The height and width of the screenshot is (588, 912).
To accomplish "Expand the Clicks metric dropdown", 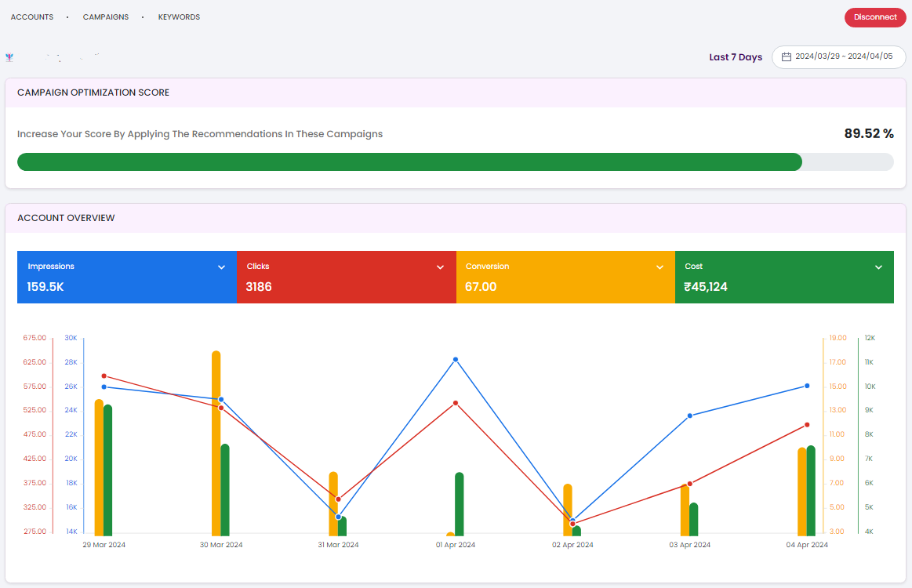I will click(x=439, y=266).
